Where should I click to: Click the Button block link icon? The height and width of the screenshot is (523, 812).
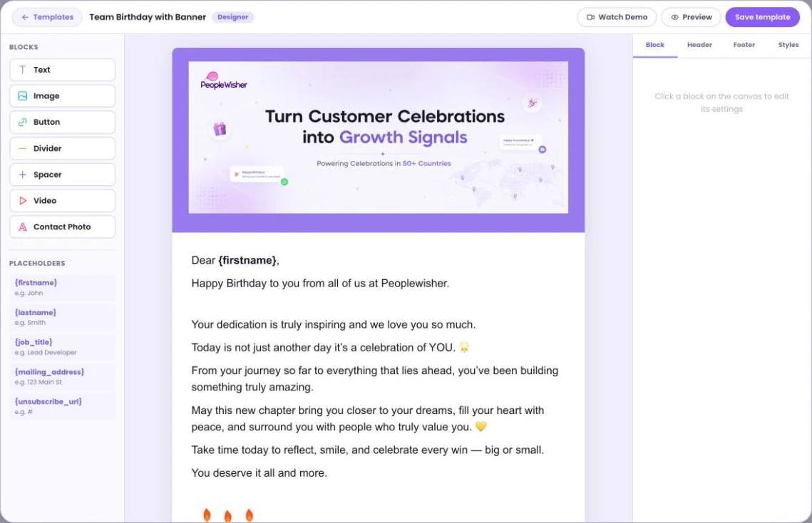[22, 123]
